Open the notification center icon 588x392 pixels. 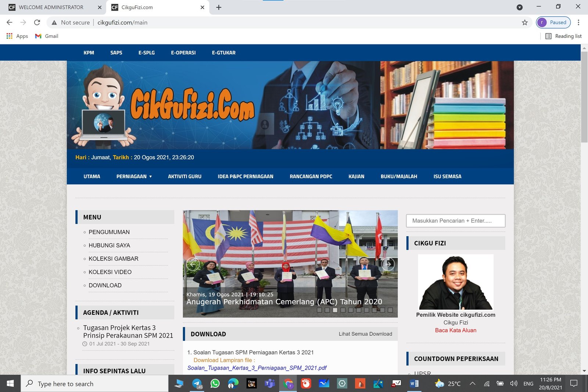tap(574, 384)
